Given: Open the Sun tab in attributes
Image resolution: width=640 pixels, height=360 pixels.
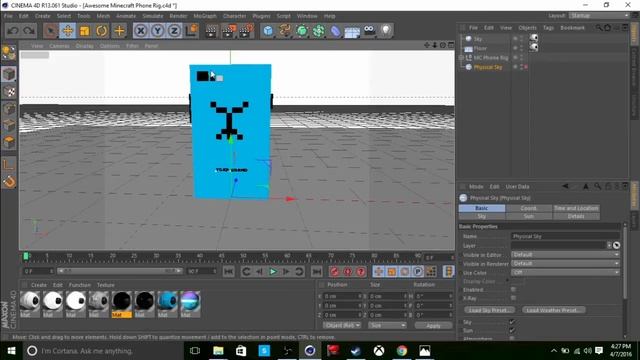Looking at the screenshot, I should tap(528, 216).
